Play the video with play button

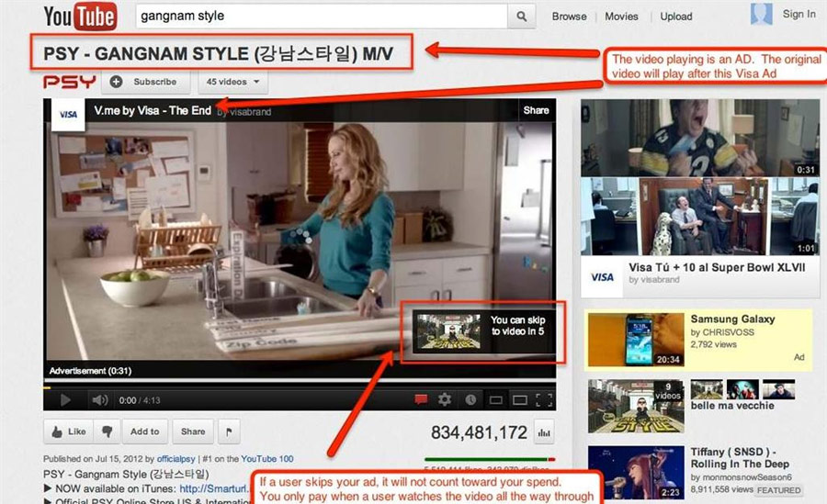(65, 400)
